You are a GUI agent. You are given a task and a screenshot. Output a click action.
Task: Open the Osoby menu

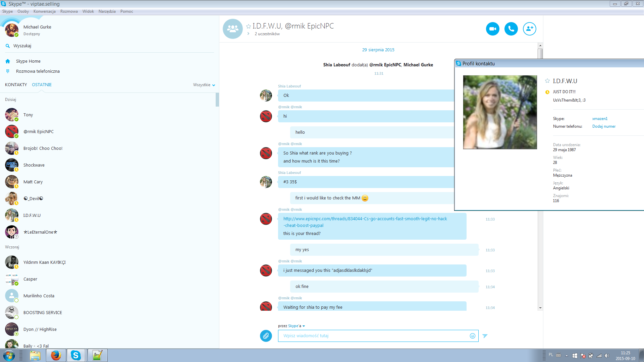[x=23, y=11]
